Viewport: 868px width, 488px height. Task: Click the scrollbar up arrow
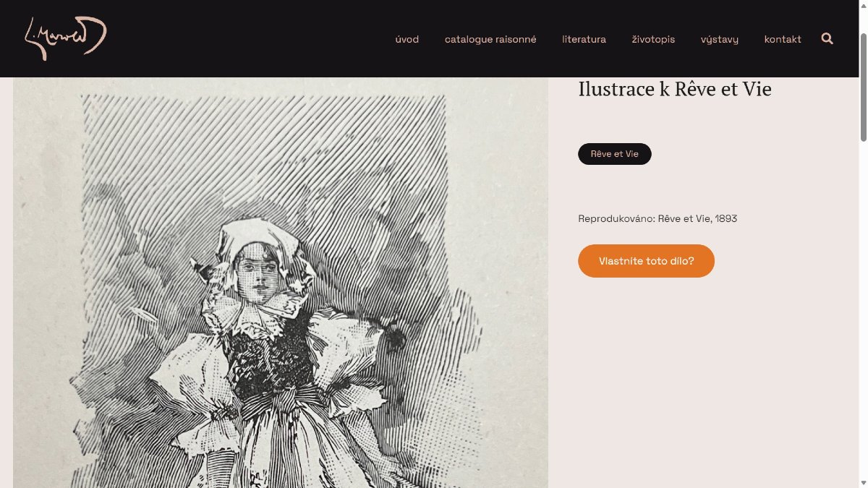(x=863, y=5)
